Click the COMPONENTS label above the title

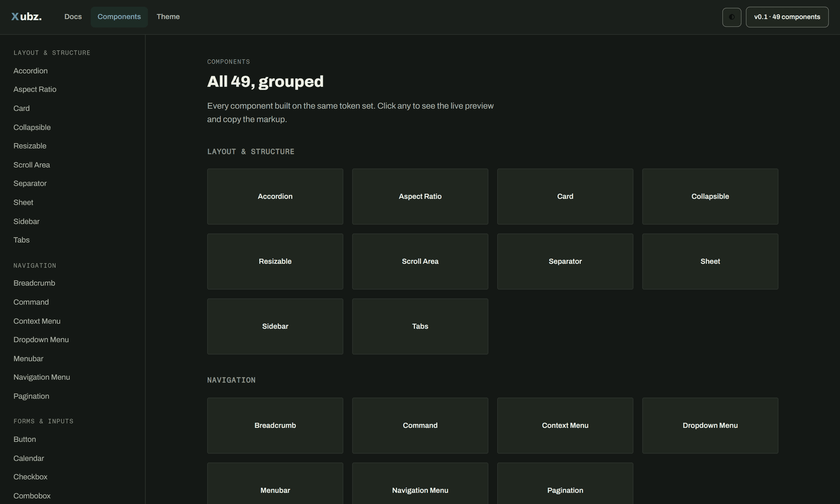pyautogui.click(x=228, y=62)
